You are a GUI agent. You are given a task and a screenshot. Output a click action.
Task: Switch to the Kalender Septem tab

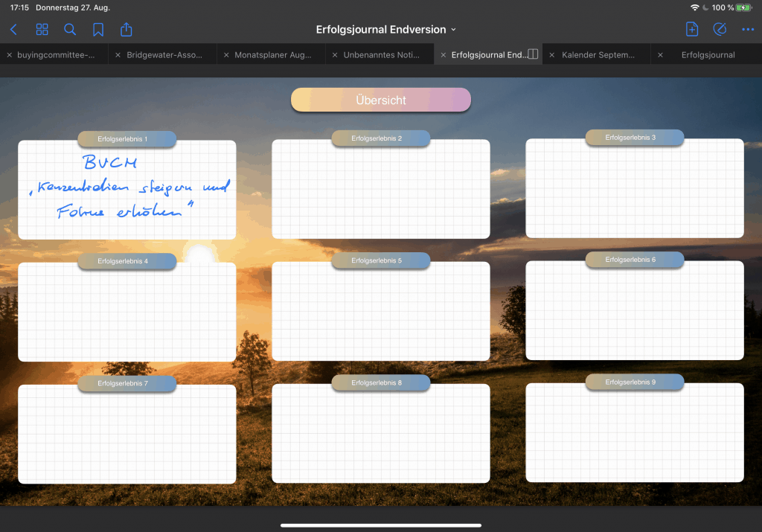(598, 55)
